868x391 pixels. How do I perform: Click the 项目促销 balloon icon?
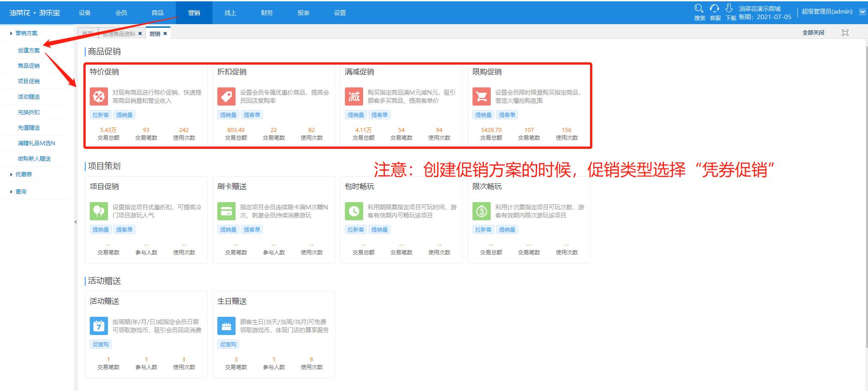(99, 211)
